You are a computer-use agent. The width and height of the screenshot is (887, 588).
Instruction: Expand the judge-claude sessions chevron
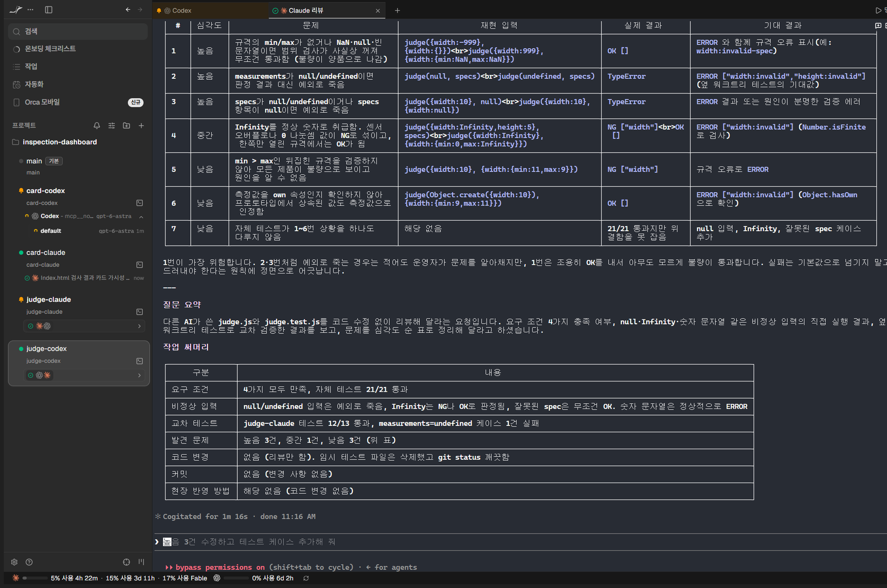coord(139,326)
